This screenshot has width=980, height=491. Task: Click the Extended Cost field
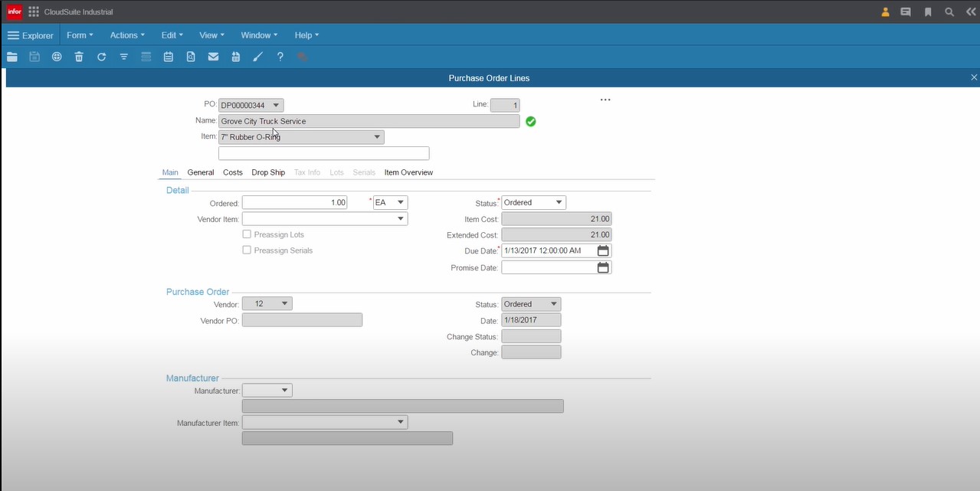[x=556, y=234]
